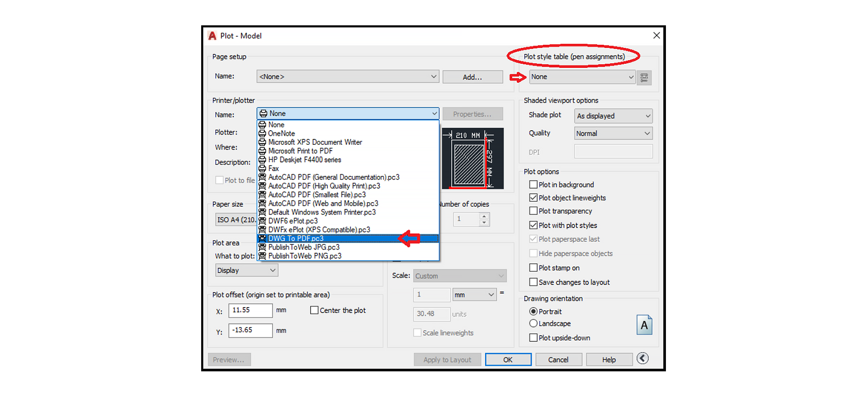This screenshot has height=403, width=868.
Task: Select Portrait drawing orientation
Action: (x=533, y=312)
